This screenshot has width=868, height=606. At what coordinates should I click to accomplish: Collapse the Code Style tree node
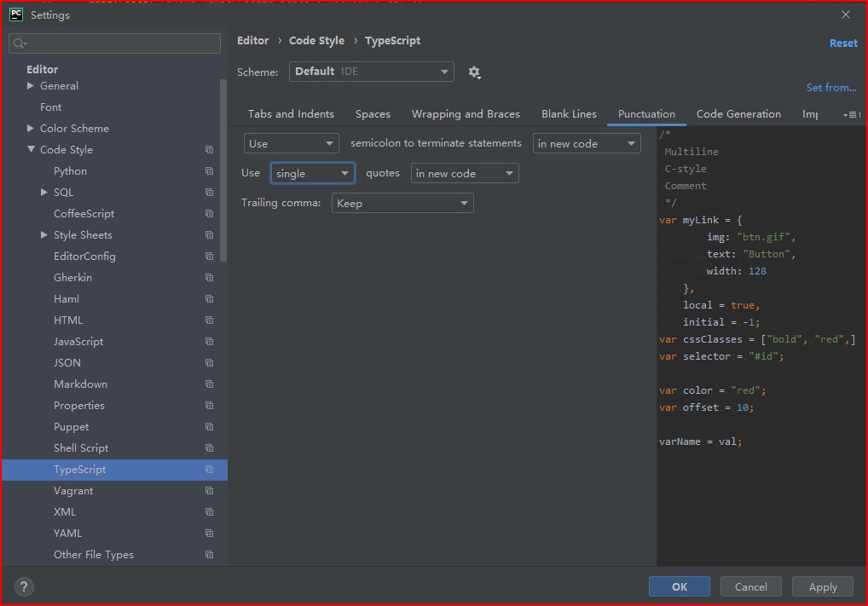31,150
